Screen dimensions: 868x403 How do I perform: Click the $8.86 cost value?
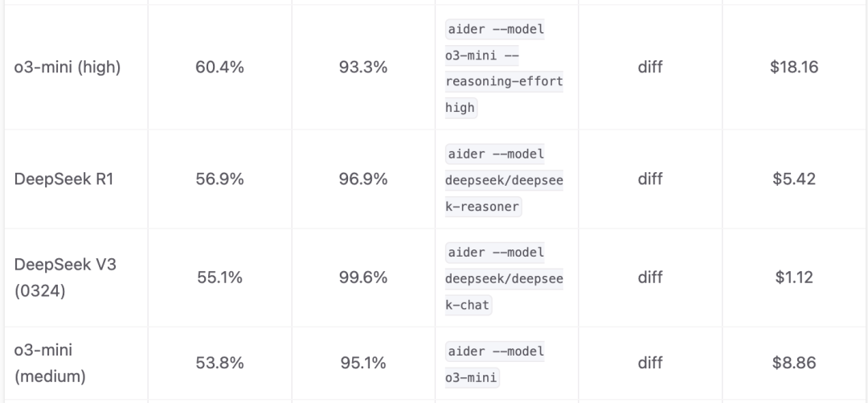[x=794, y=364]
